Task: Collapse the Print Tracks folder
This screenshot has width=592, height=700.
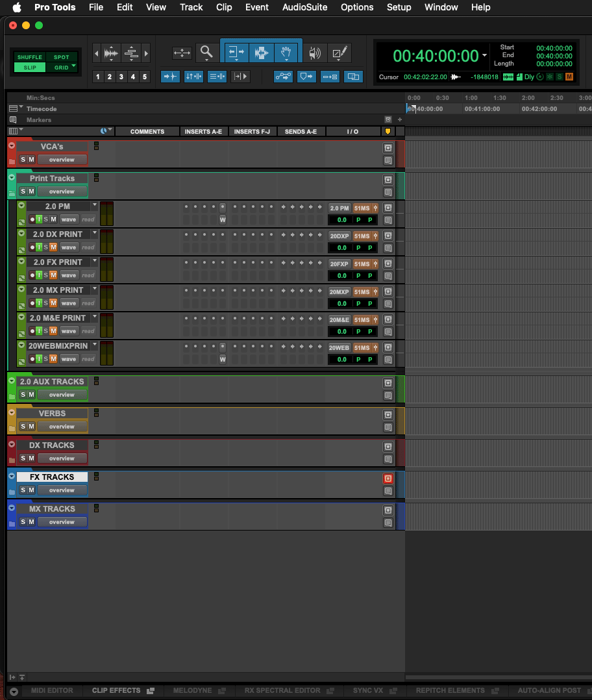Action: (x=12, y=177)
